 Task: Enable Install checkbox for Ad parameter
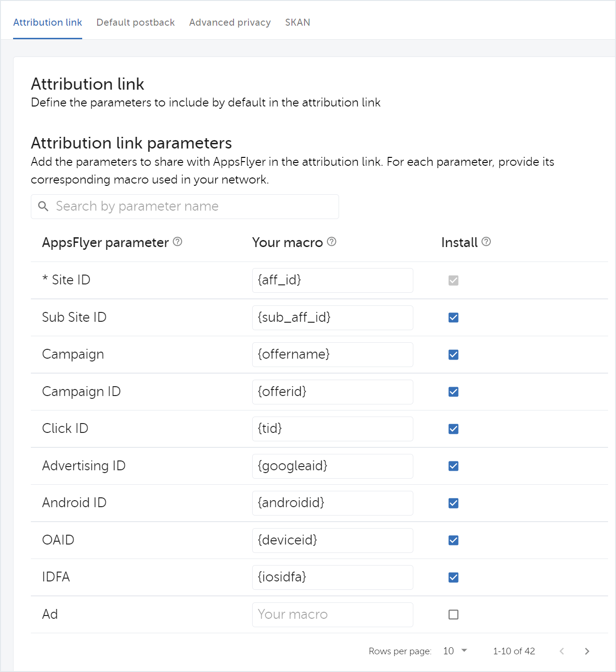[453, 615]
